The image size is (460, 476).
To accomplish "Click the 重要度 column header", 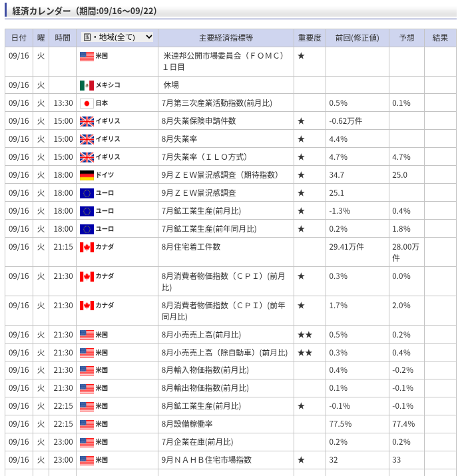I will (x=310, y=38).
